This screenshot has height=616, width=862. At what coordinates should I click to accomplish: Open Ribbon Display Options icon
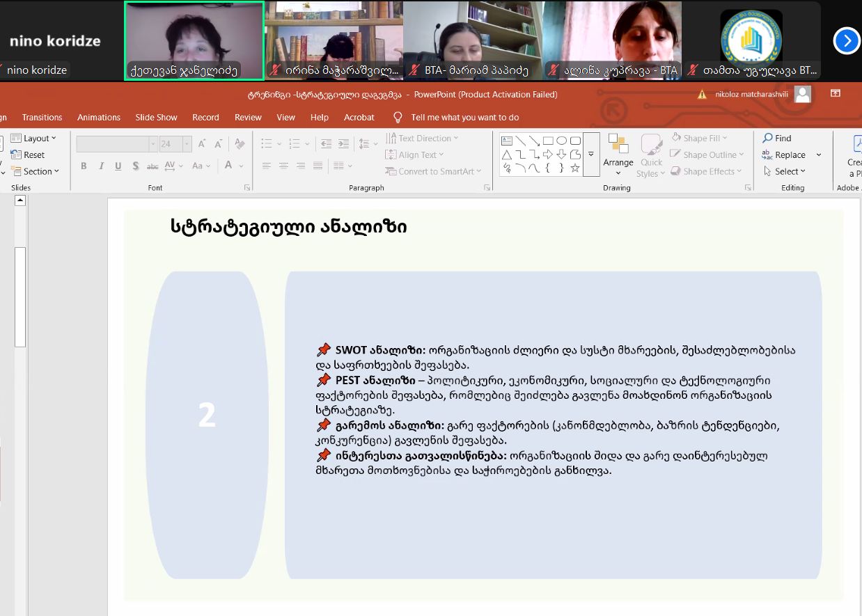pos(836,93)
